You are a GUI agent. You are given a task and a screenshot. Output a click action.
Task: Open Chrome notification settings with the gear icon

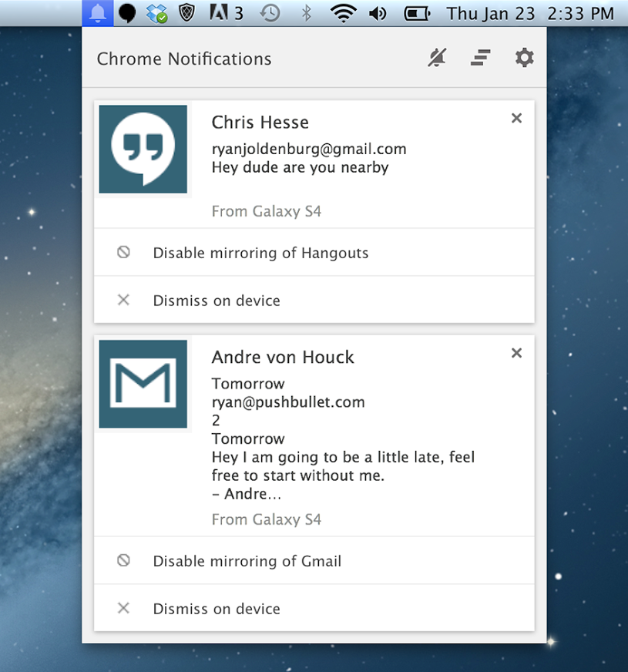point(524,57)
